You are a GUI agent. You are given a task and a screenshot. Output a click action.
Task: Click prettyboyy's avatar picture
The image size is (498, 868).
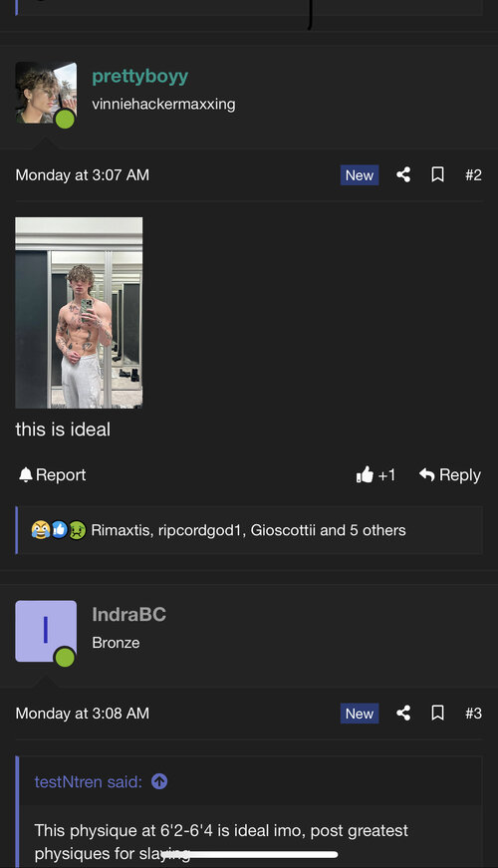tap(46, 93)
